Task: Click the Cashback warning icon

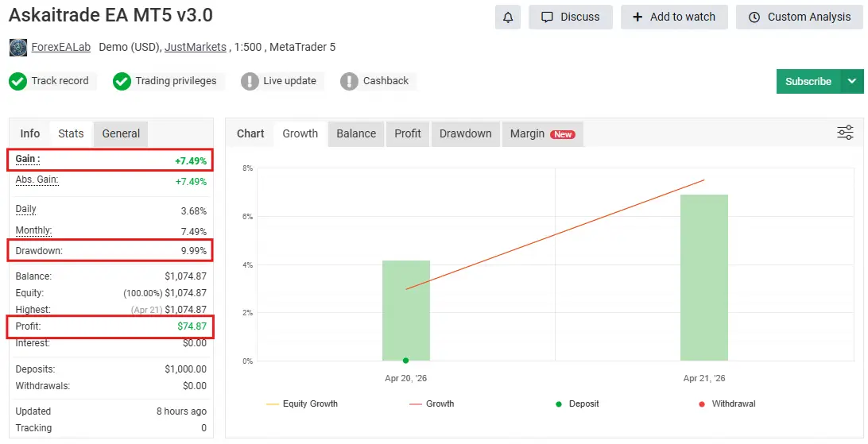Action: tap(349, 81)
